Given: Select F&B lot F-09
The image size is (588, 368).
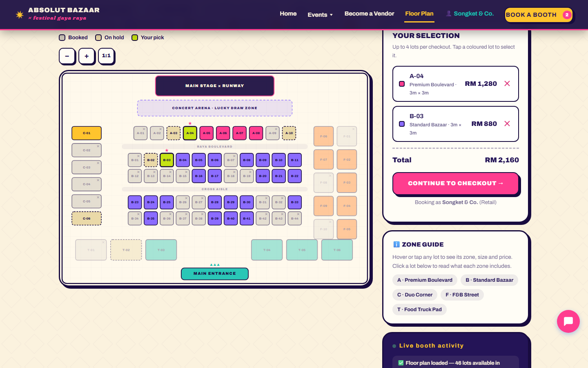Looking at the screenshot, I should click(323, 206).
